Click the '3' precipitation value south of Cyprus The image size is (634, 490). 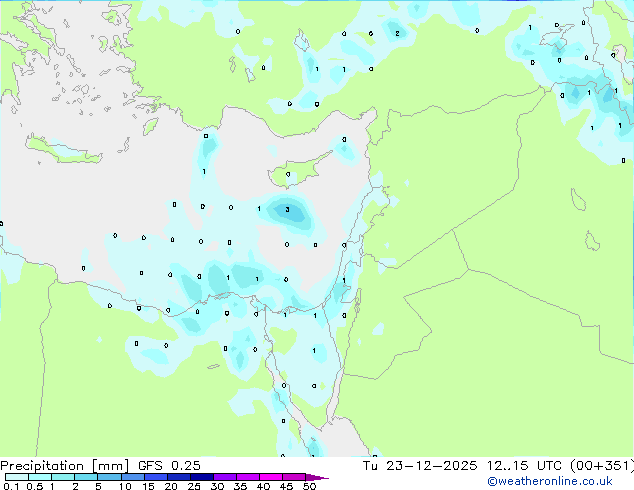tap(287, 209)
